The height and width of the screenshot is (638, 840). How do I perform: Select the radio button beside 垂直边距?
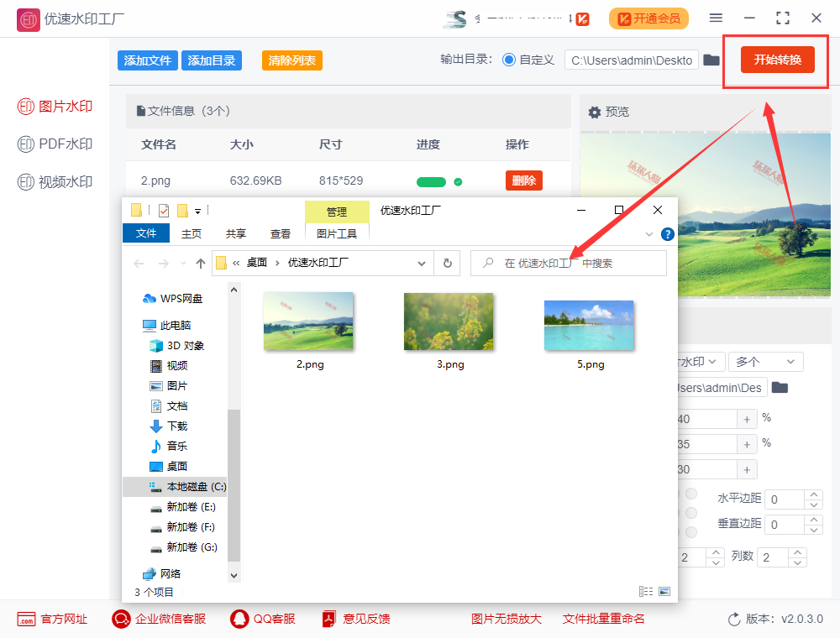pos(691,531)
